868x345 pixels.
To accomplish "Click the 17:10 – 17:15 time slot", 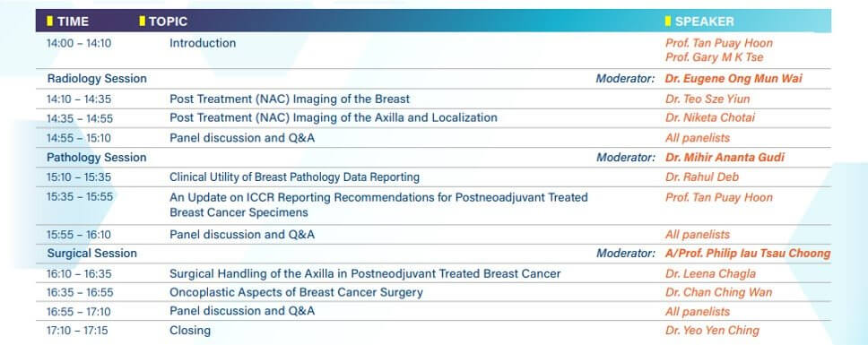I will (77, 331).
